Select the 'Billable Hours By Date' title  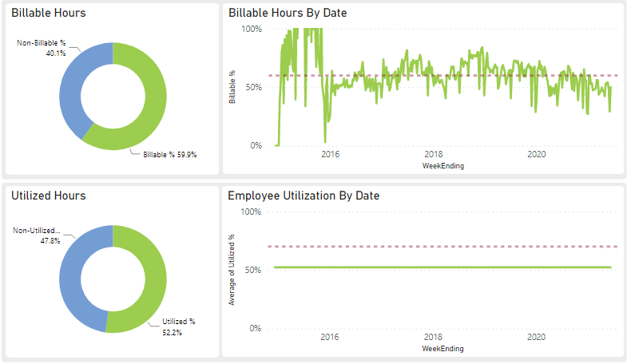tap(288, 13)
